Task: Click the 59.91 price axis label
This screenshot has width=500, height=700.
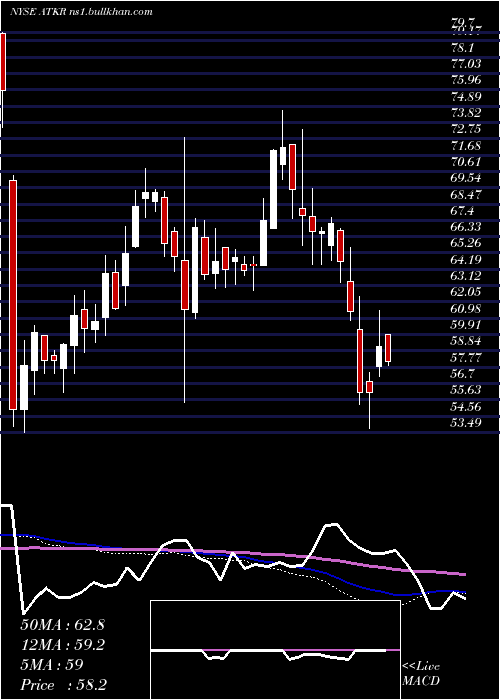Action: click(467, 325)
